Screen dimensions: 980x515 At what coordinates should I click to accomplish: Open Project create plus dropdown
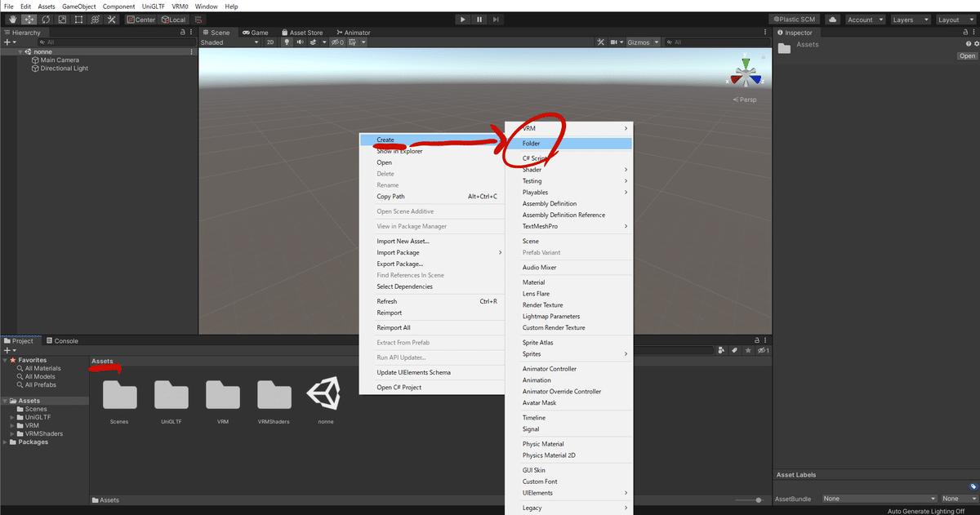[x=10, y=350]
